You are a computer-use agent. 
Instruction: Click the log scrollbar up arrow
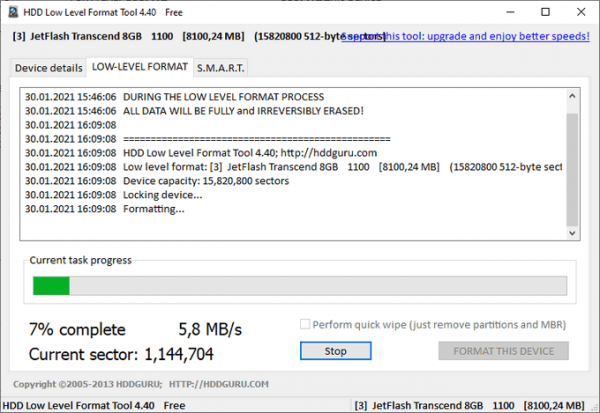point(572,96)
